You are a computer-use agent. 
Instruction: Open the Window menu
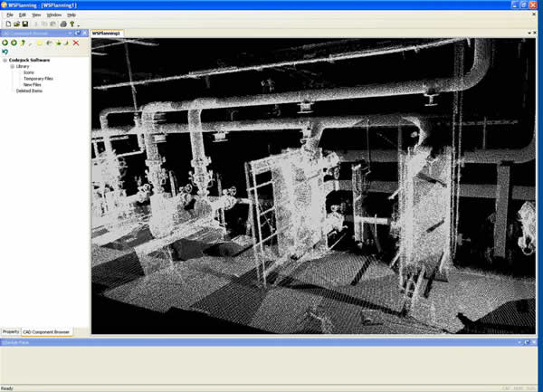[x=54, y=15]
